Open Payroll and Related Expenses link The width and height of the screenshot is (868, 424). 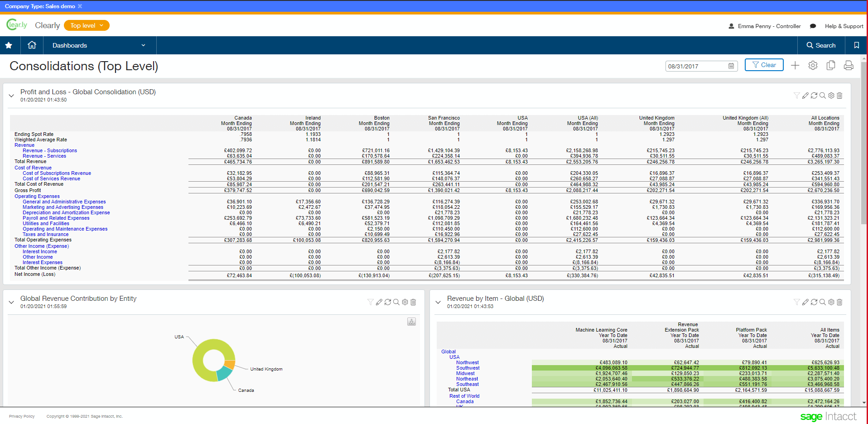tap(56, 218)
